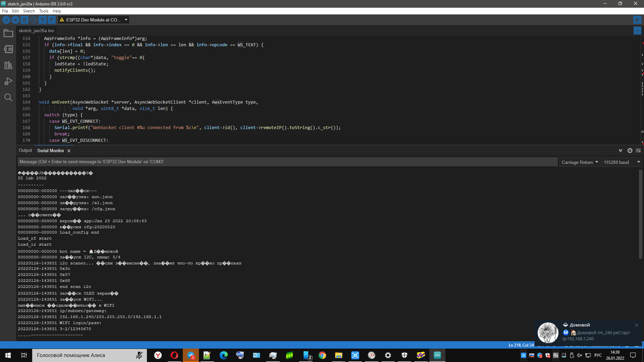
Task: Switch to the Output tab
Action: pos(25,150)
